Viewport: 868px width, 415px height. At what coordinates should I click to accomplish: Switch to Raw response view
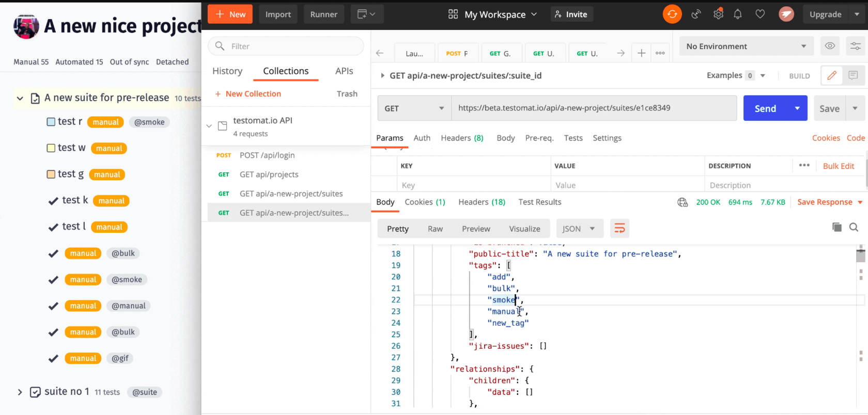[x=435, y=229]
